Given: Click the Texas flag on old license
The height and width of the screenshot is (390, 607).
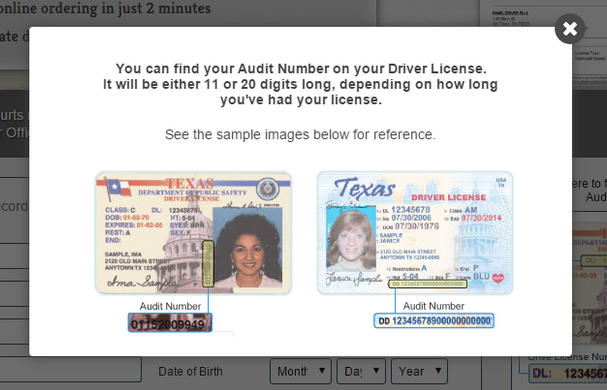Looking at the screenshot, I should click(118, 188).
